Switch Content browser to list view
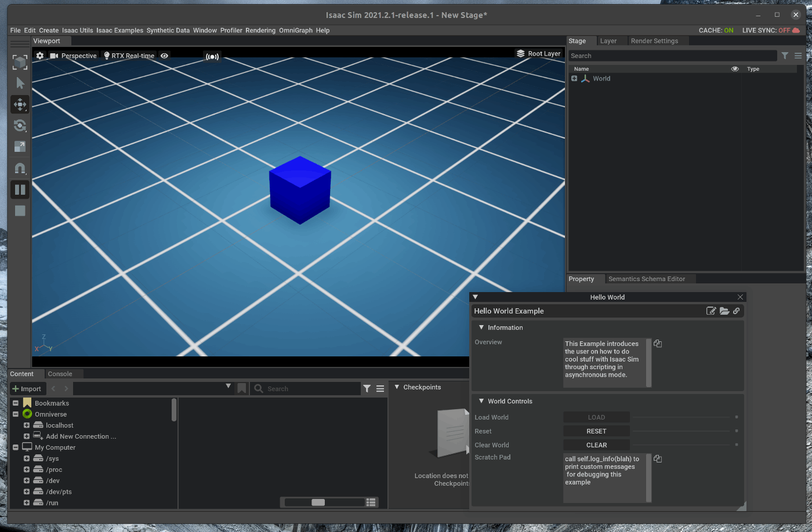The height and width of the screenshot is (532, 812). [x=371, y=502]
